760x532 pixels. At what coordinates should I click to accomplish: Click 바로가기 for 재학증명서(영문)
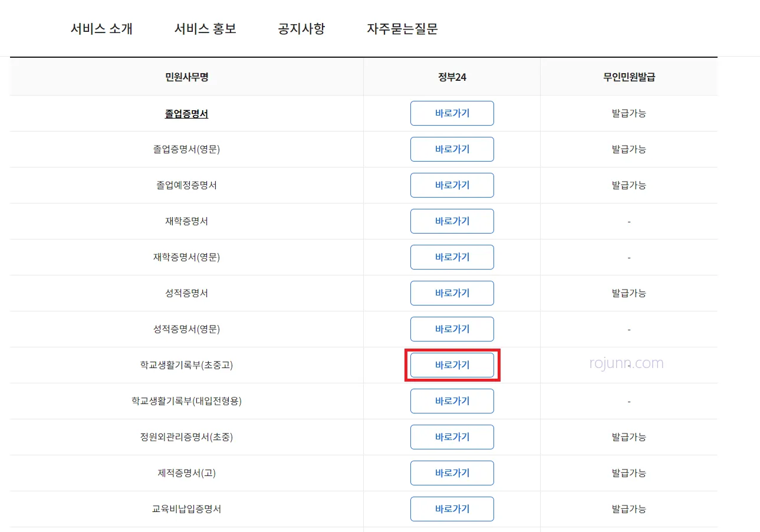click(452, 257)
